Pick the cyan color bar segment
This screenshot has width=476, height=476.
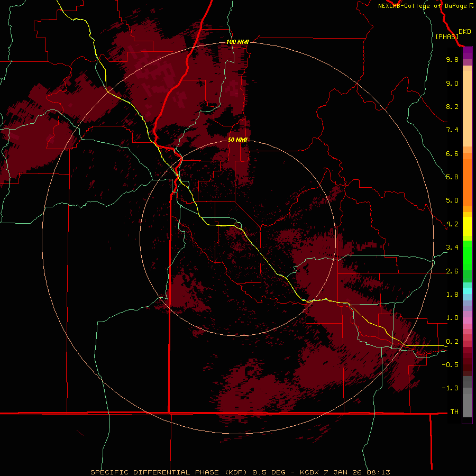coord(467,291)
